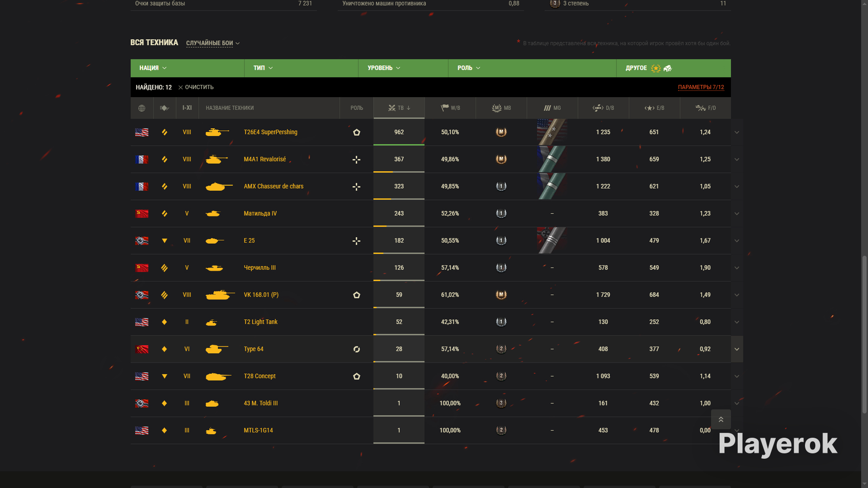The image size is (868, 488).
Task: Expand the E 25 row details
Action: coord(737,241)
